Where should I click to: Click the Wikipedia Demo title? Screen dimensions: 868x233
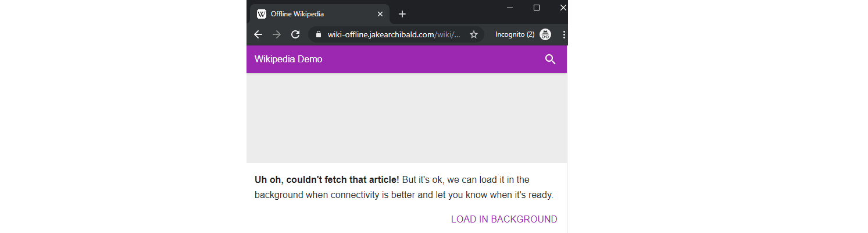click(x=288, y=59)
